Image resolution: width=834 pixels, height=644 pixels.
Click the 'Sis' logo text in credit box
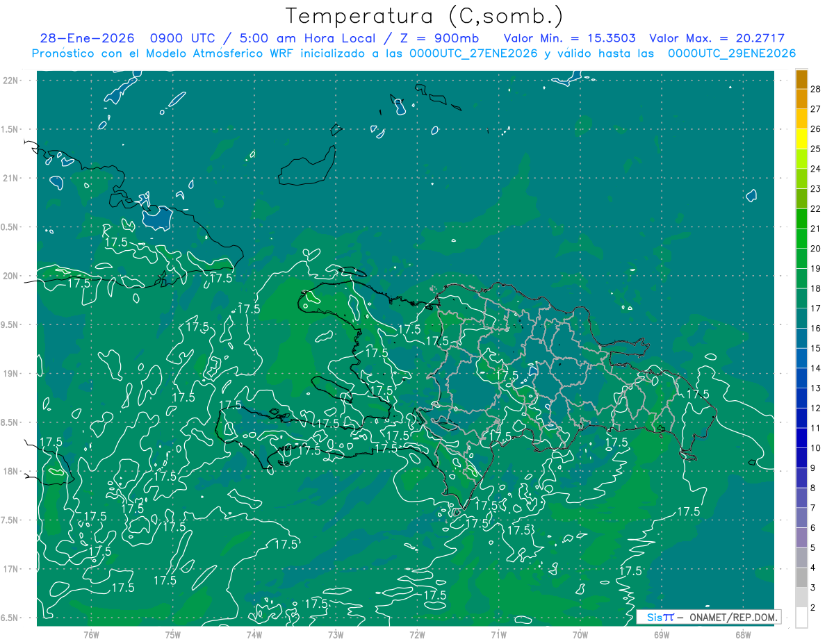coord(654,617)
